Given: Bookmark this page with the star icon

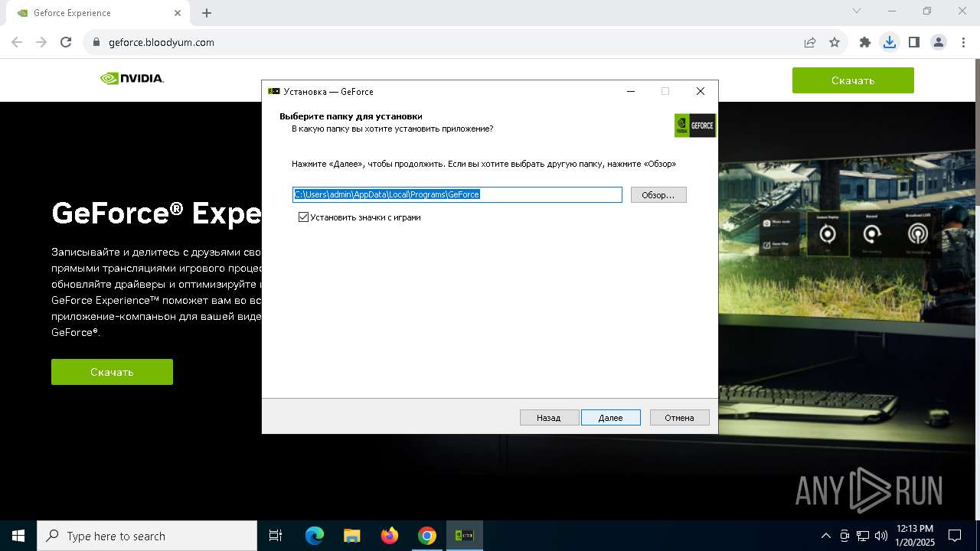Looking at the screenshot, I should click(835, 42).
